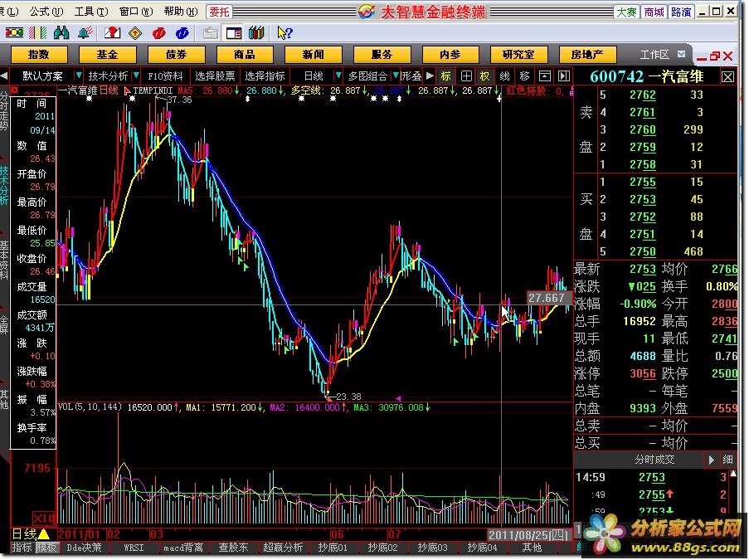Expand the 默认方案 dropdown arrow
The height and width of the screenshot is (560, 749).
(x=79, y=75)
